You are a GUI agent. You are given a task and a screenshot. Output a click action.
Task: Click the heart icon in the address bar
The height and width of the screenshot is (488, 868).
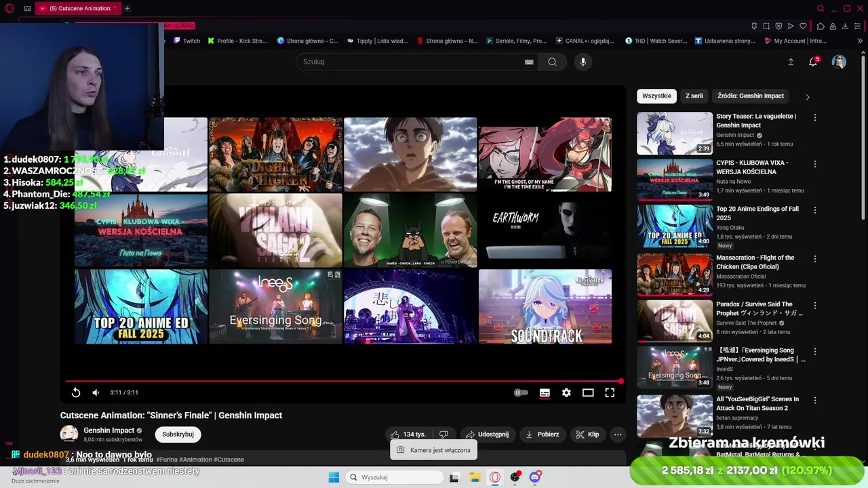click(803, 26)
